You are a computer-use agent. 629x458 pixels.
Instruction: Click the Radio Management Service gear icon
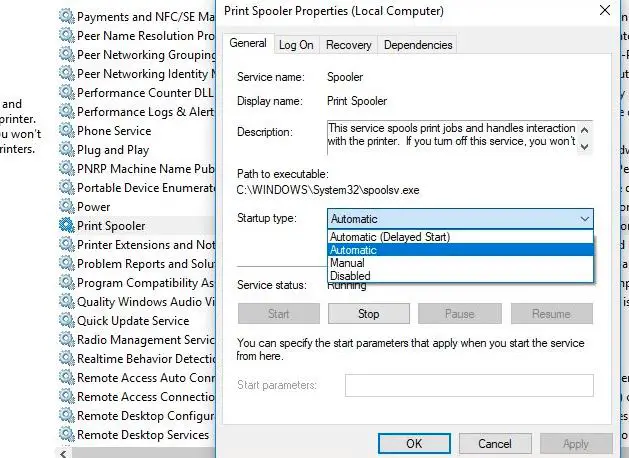click(x=66, y=340)
